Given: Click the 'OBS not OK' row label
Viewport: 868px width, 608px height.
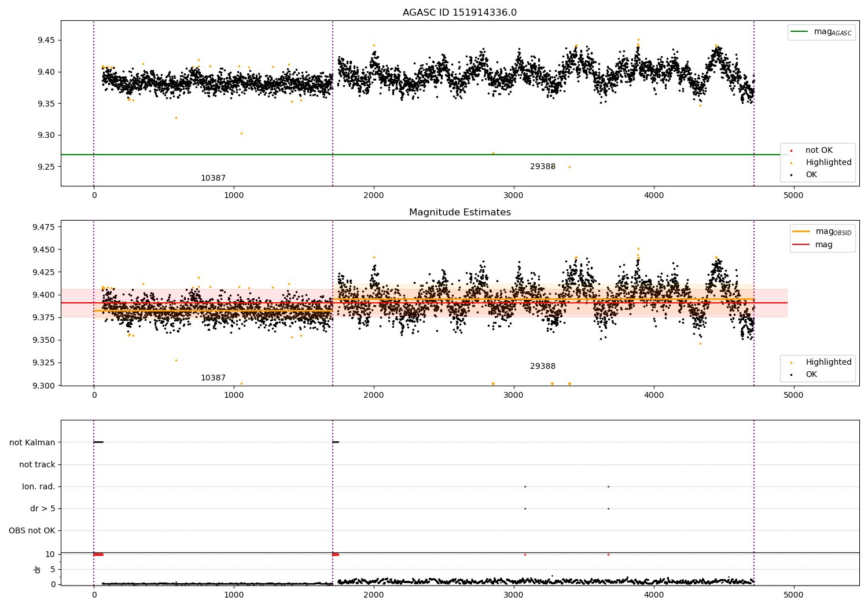Looking at the screenshot, I should 32,530.
